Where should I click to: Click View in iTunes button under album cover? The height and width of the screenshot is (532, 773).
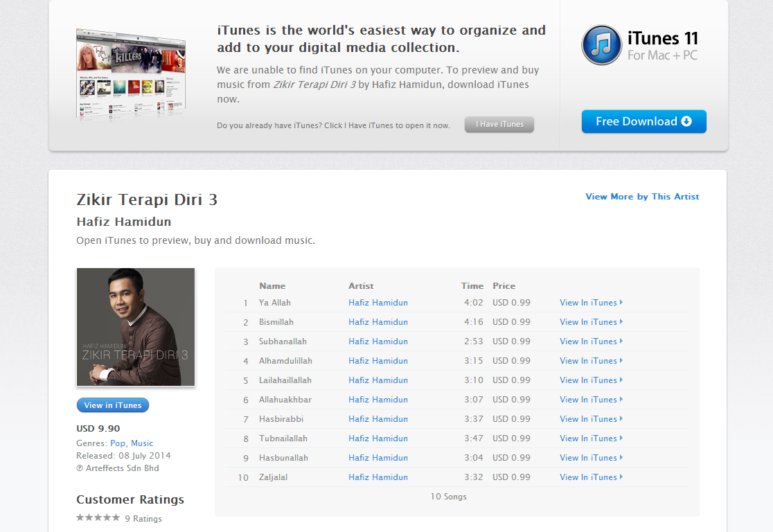[x=113, y=405]
